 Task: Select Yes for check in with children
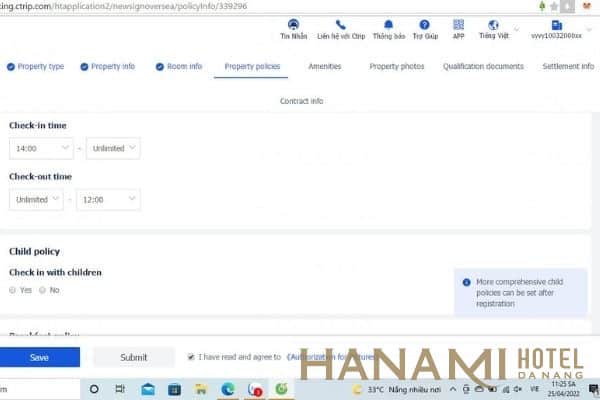13,290
